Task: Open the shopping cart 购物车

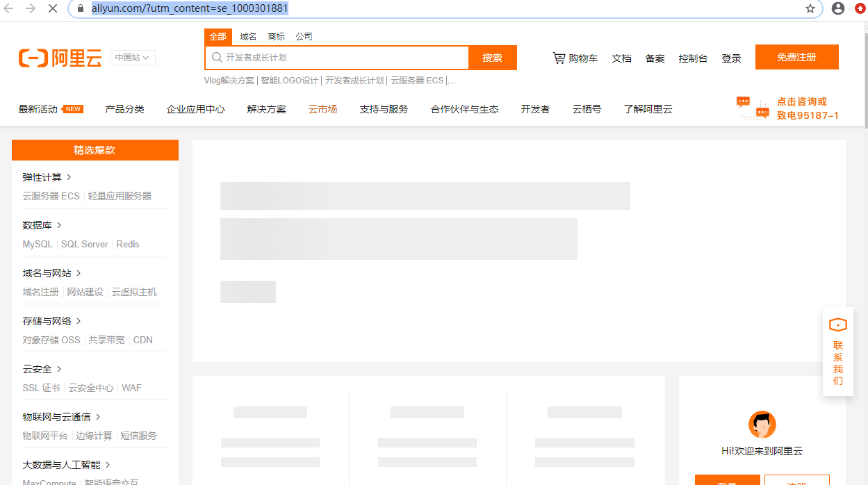Action: point(575,58)
